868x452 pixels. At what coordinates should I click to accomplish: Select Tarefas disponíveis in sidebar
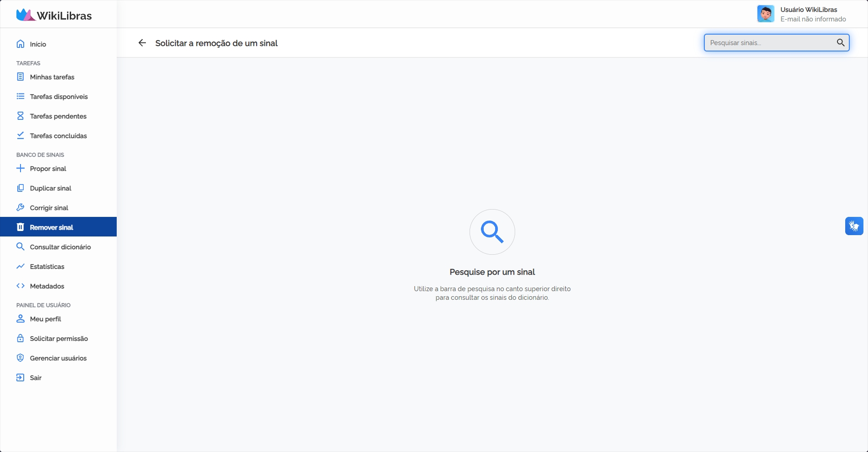coord(59,97)
